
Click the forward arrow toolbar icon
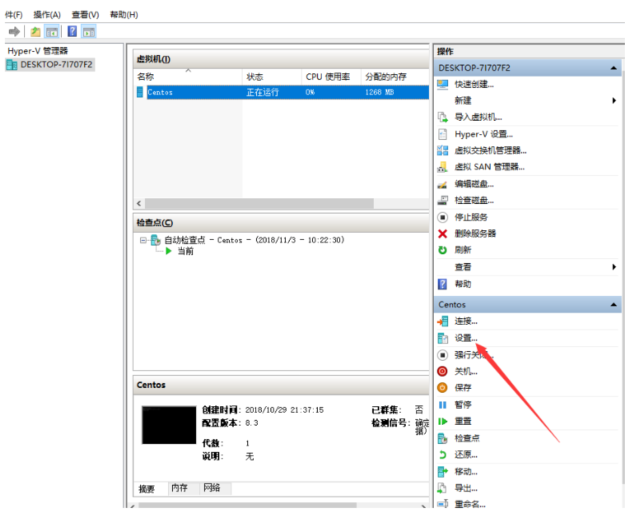click(x=14, y=31)
